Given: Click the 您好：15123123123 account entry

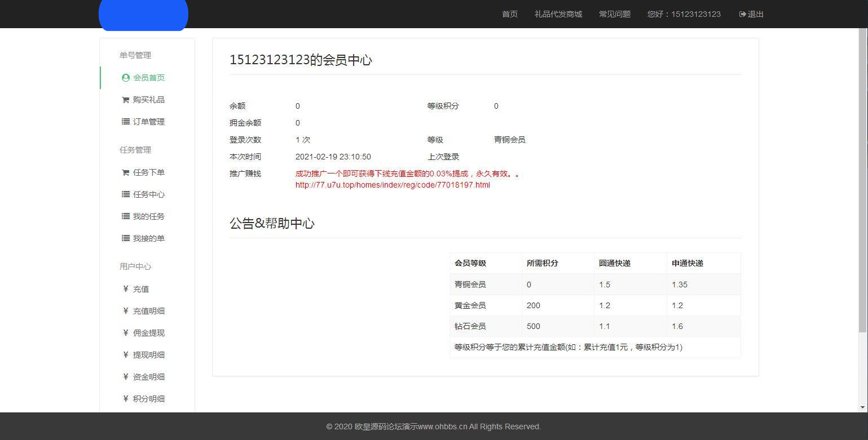Looking at the screenshot, I should 684,14.
